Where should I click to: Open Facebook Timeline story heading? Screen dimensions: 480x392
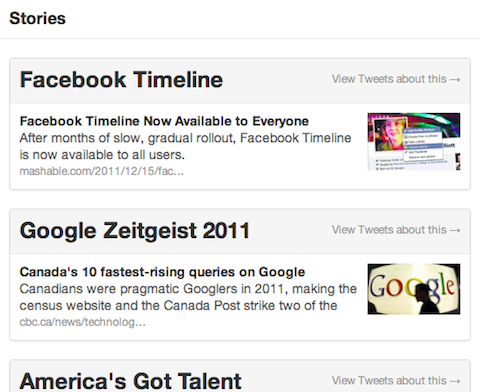point(121,80)
